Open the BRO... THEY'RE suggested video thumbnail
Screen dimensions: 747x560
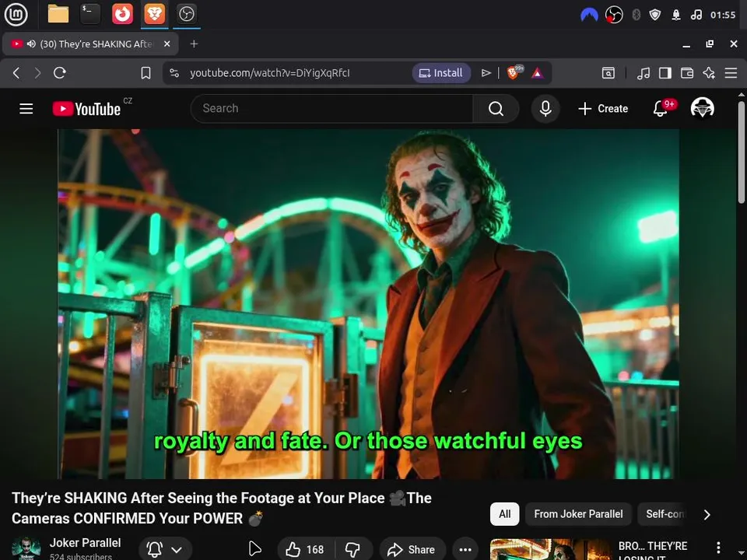pyautogui.click(x=551, y=550)
